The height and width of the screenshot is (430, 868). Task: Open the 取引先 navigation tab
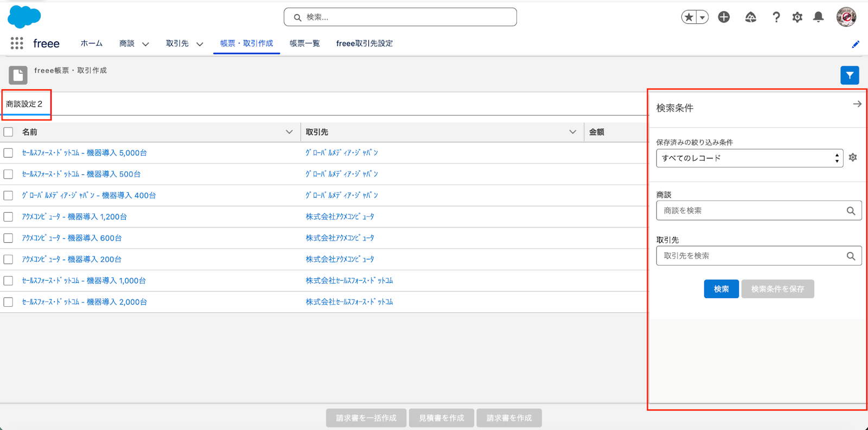pos(177,43)
